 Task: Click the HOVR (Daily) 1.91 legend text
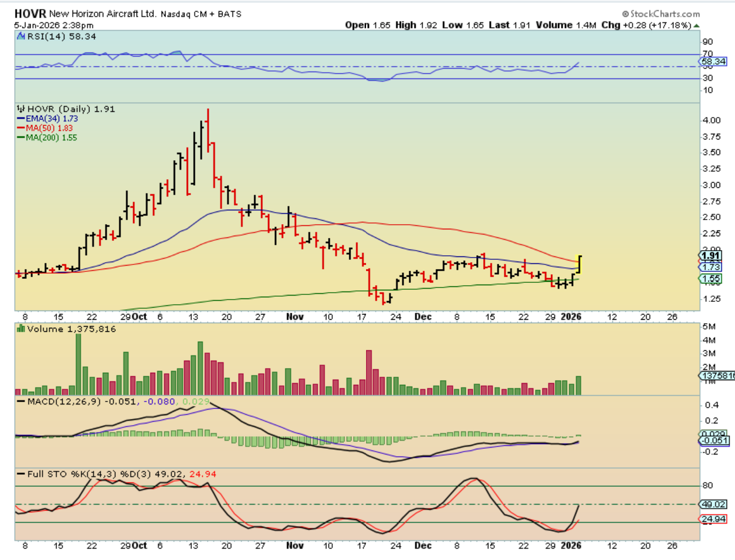click(71, 108)
